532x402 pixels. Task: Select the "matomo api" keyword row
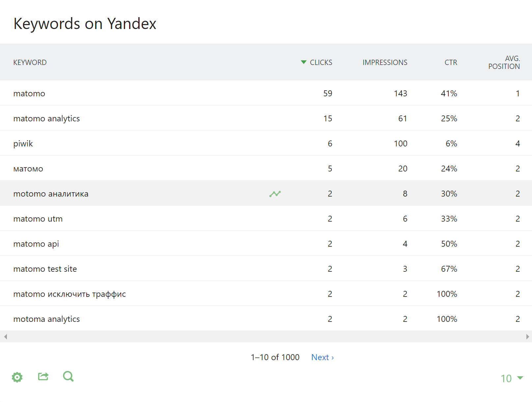pos(36,244)
